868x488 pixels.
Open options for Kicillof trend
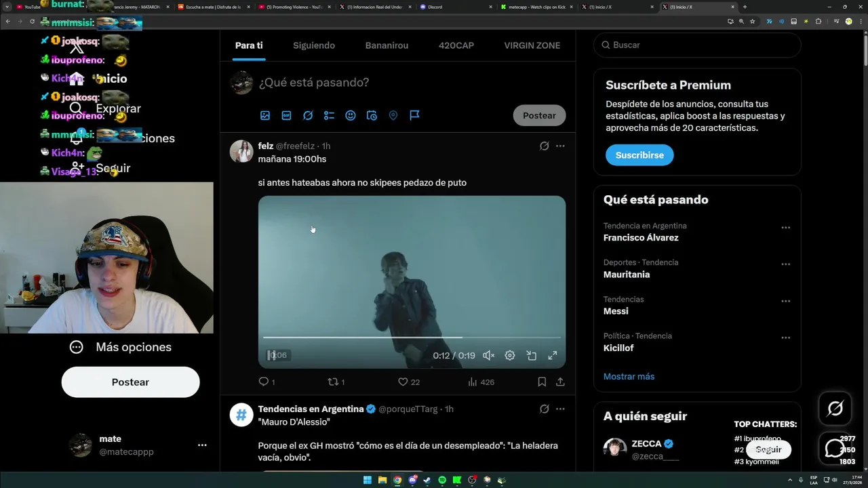(x=785, y=338)
